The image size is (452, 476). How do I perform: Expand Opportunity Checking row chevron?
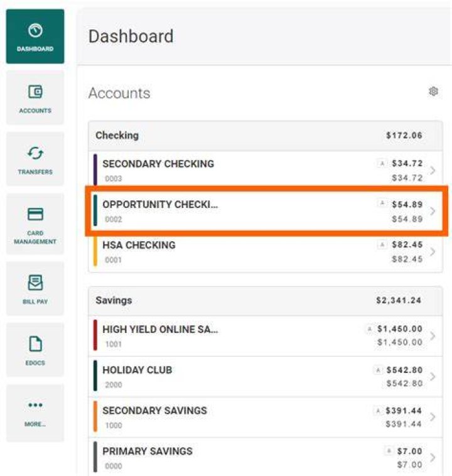coord(433,211)
